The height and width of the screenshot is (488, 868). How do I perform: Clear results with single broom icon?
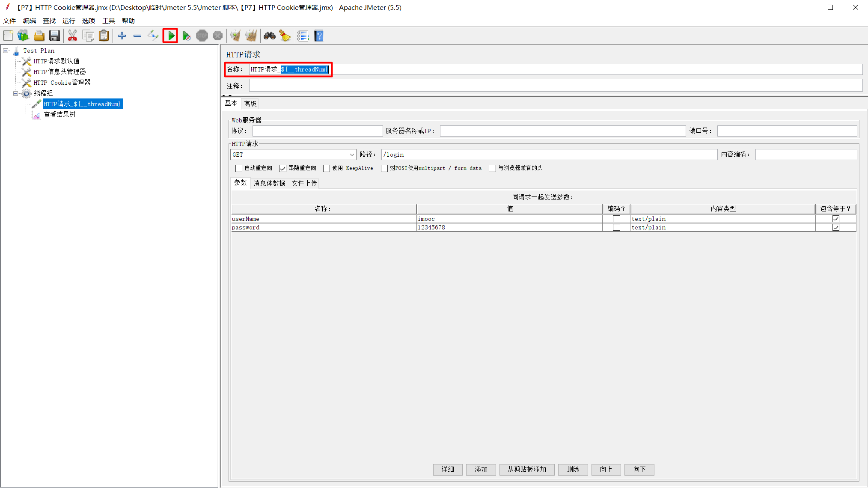click(x=235, y=36)
